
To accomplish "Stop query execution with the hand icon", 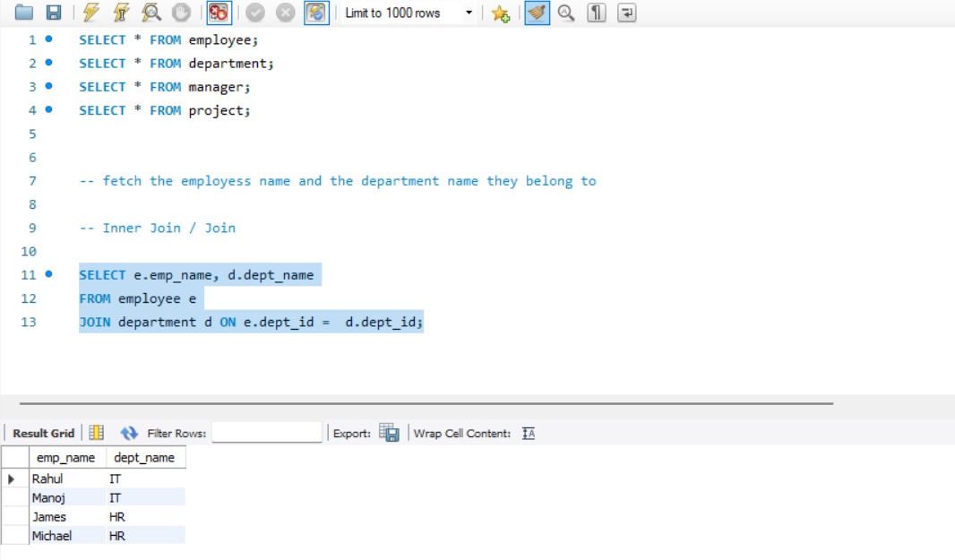I will (181, 13).
